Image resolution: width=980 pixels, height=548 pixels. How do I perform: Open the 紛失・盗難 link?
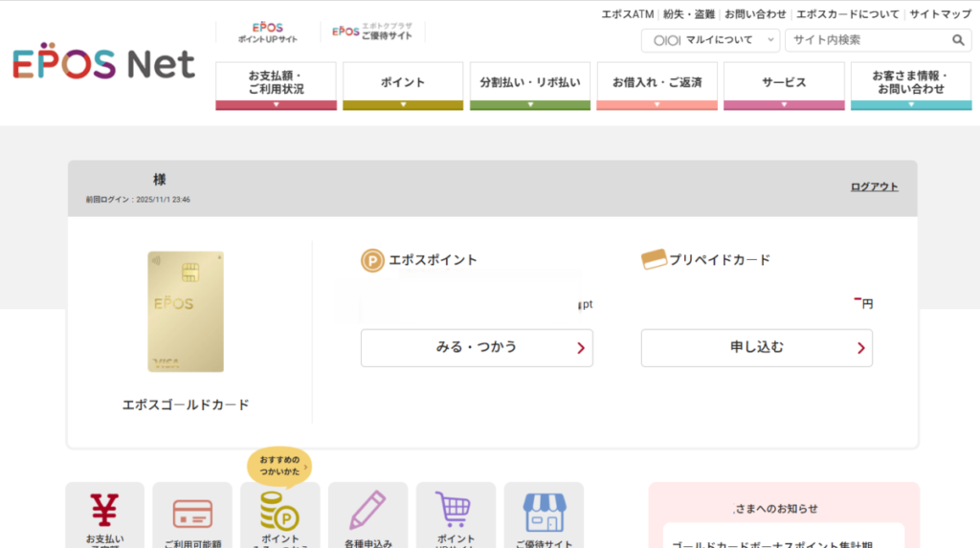point(689,13)
